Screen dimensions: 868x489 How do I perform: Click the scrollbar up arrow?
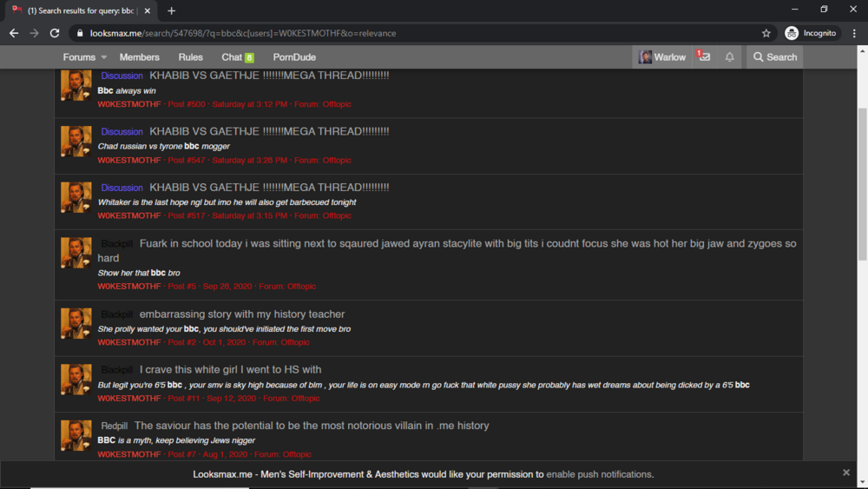[x=863, y=50]
